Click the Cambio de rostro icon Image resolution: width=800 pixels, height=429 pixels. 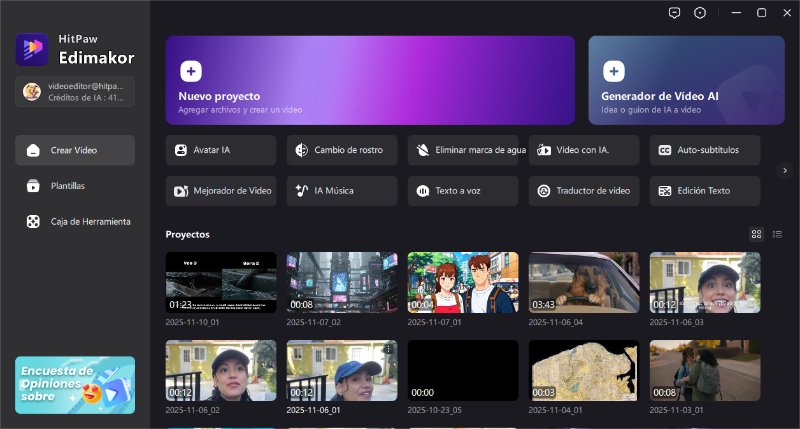coord(302,150)
